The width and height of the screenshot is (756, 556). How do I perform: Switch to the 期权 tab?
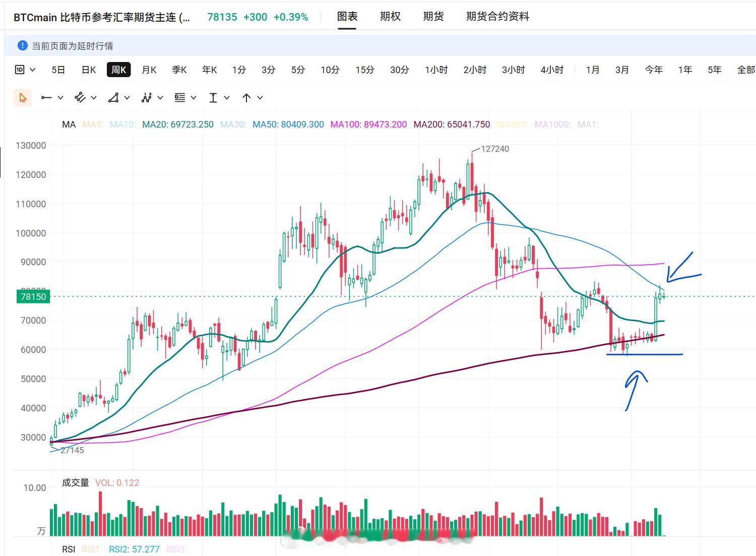(390, 16)
